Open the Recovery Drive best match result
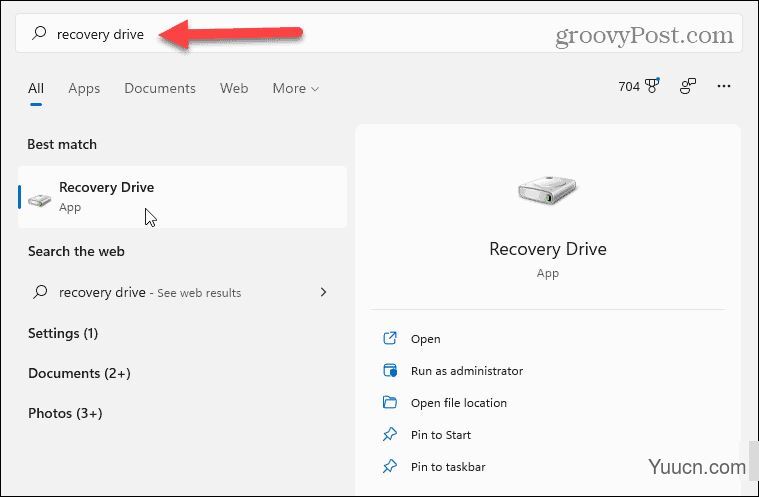 coord(182,197)
